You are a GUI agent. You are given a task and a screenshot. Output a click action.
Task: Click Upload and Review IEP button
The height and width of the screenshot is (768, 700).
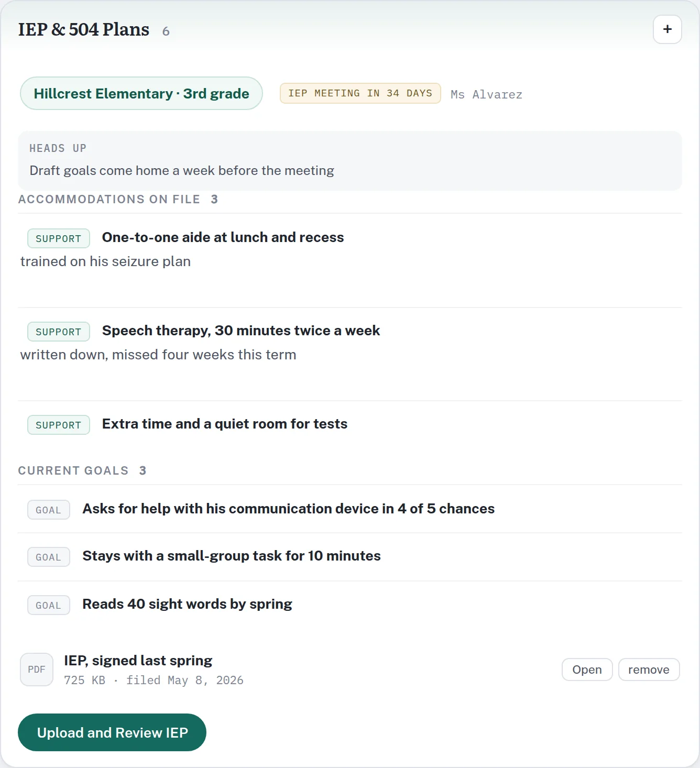click(x=112, y=732)
